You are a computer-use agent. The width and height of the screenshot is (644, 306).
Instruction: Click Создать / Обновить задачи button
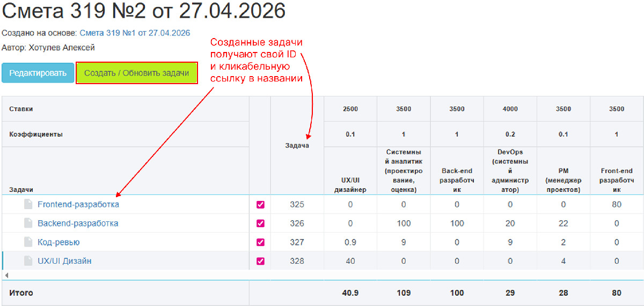137,73
